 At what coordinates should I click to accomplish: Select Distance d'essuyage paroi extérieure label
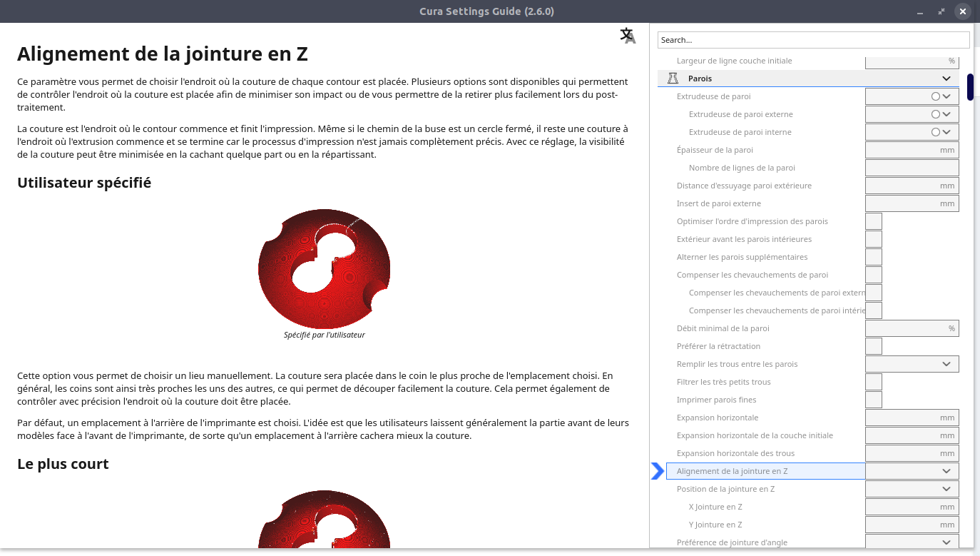(x=744, y=186)
